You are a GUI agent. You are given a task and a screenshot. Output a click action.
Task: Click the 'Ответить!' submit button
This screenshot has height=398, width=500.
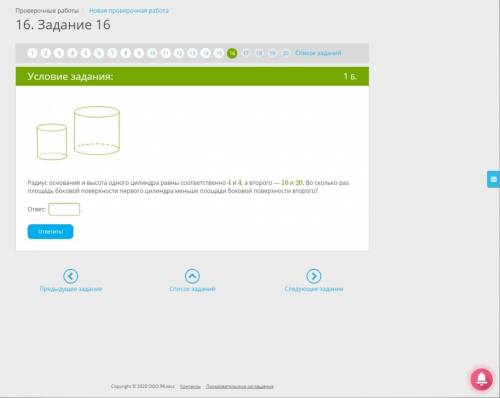[x=50, y=232]
